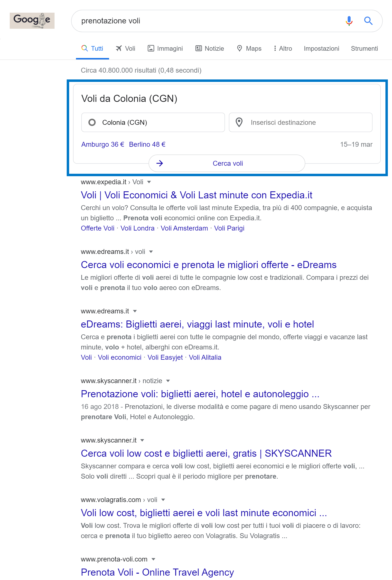
Task: Click the destination pin icon
Action: tap(239, 122)
